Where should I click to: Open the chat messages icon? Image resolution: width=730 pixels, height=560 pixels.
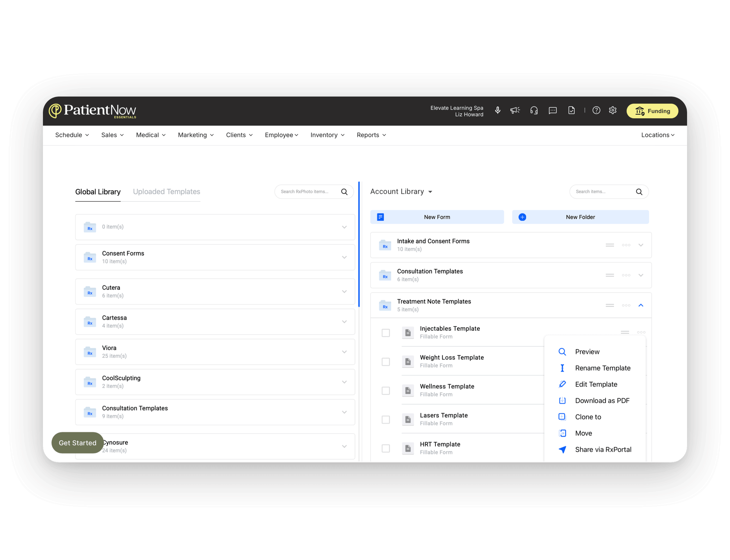pyautogui.click(x=553, y=110)
